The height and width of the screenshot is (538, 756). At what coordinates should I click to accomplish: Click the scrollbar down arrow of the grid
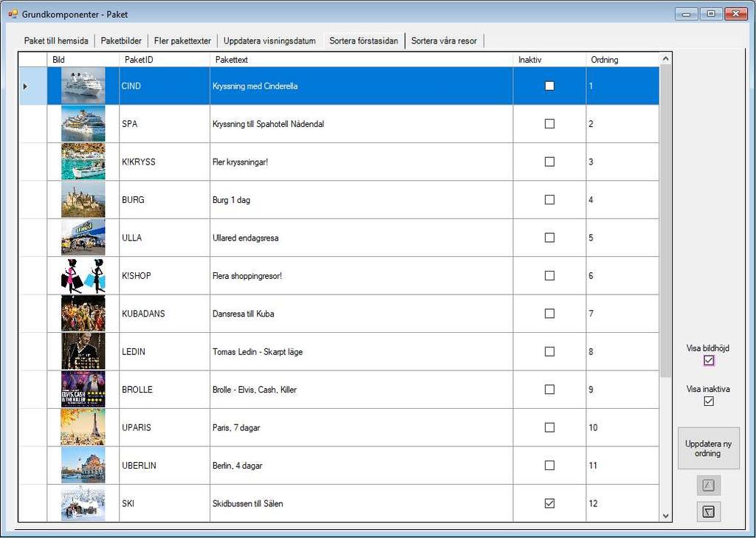[x=665, y=516]
